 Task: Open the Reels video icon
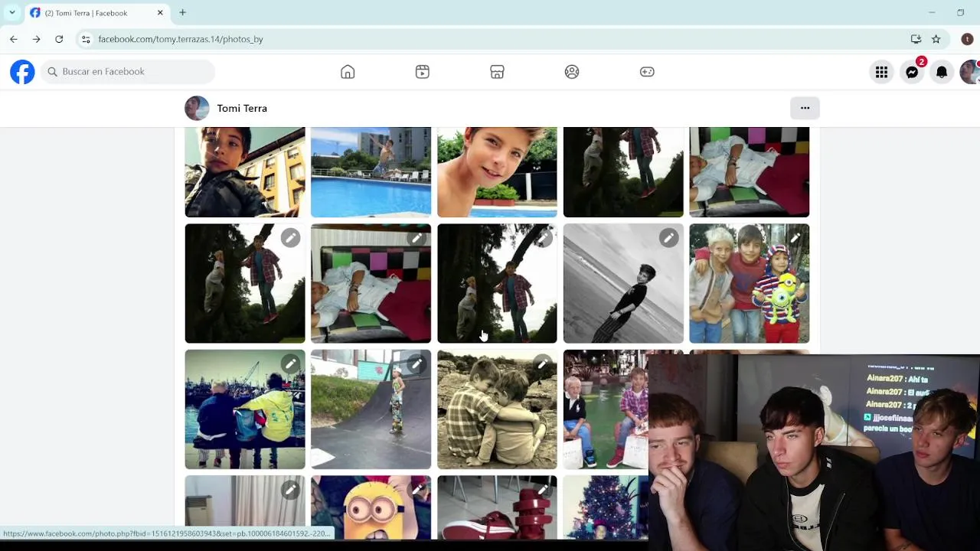423,72
